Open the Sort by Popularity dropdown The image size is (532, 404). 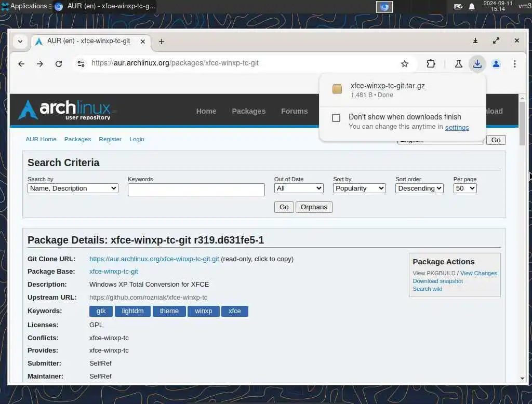click(360, 188)
